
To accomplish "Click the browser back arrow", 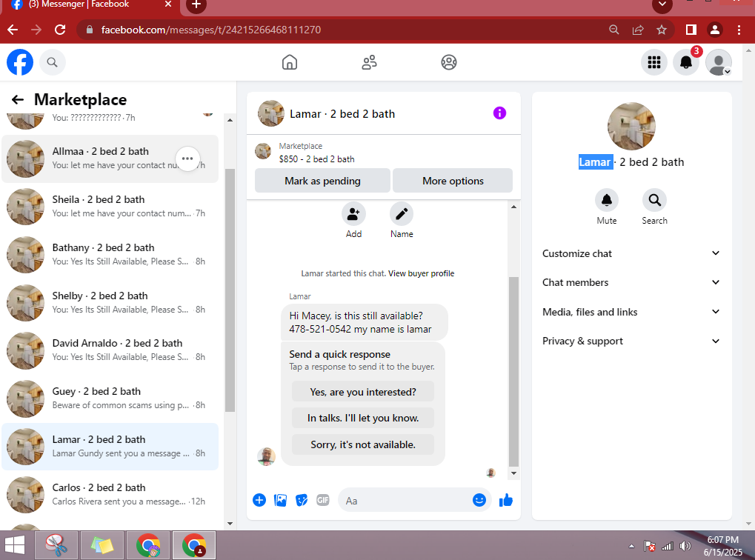I will 13,30.
